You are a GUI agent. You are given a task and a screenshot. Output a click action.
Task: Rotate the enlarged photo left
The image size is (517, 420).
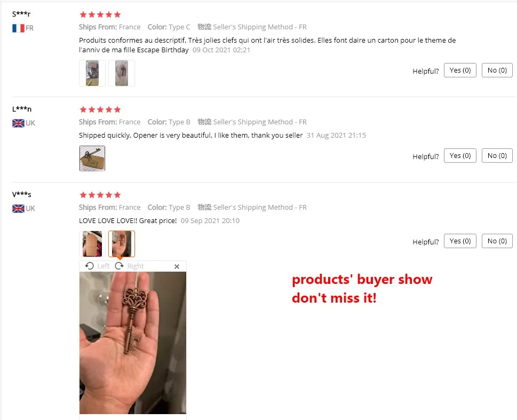tap(97, 266)
